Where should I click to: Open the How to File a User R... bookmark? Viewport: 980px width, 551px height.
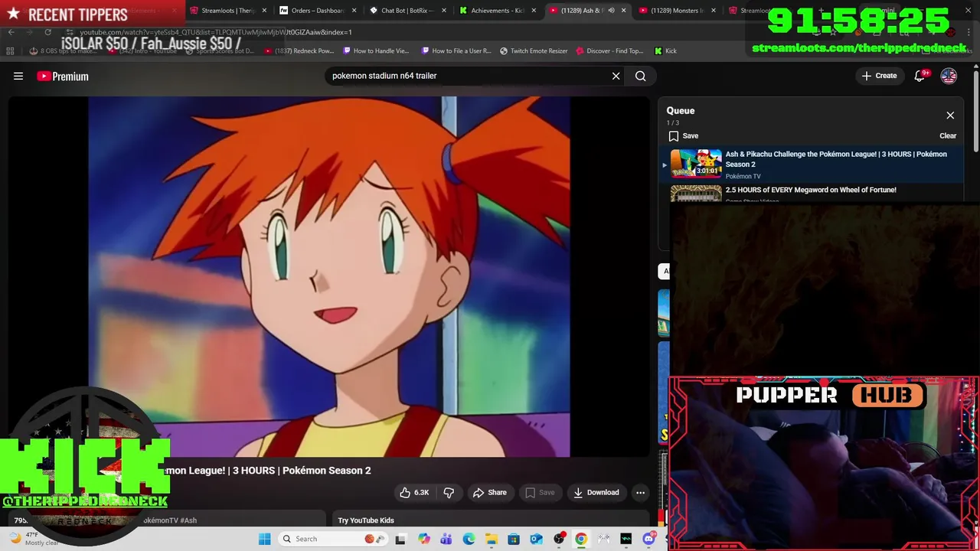click(x=456, y=51)
